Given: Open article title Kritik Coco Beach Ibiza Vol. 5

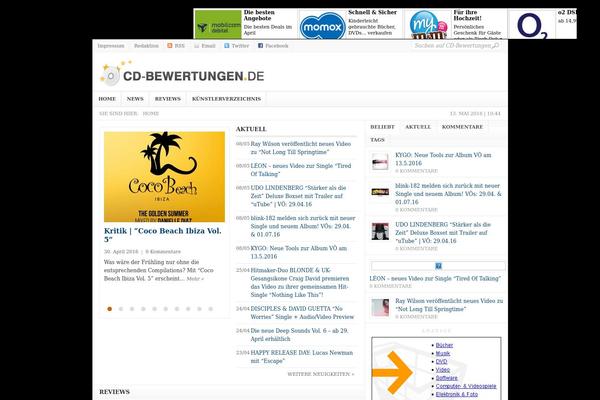Looking at the screenshot, I should pos(163,235).
